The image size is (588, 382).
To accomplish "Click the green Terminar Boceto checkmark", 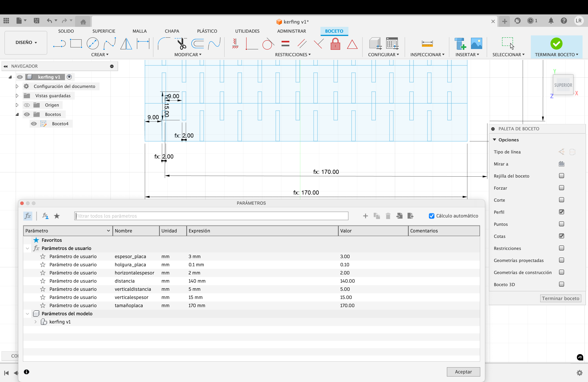I will tap(556, 44).
